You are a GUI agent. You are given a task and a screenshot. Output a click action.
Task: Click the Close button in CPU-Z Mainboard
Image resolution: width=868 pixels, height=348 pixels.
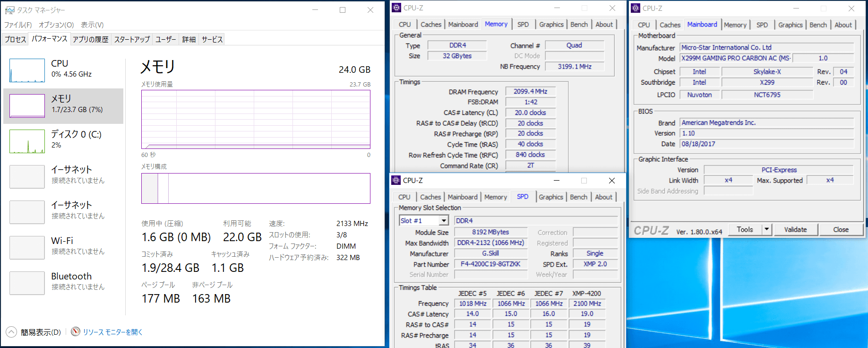point(841,230)
